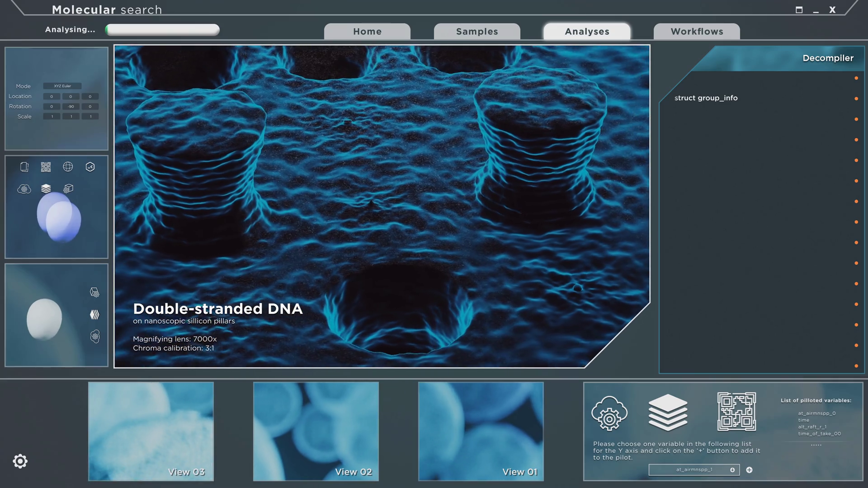
Task: Click the cube-with-gear icon beside layers icon
Action: click(68, 188)
